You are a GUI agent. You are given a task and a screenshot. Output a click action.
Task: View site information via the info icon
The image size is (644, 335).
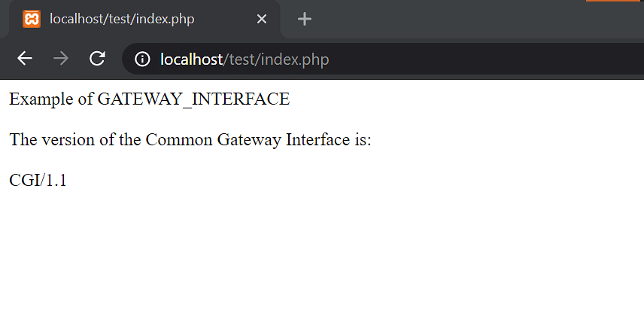coord(142,59)
